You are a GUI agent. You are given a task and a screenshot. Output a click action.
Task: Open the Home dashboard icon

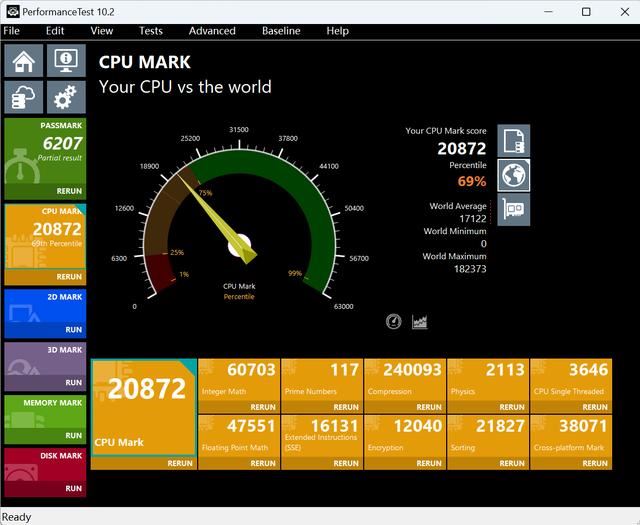pos(24,61)
